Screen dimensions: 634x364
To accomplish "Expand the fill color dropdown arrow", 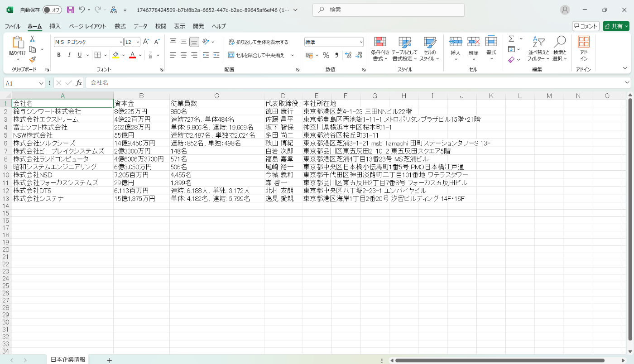I will (x=122, y=55).
